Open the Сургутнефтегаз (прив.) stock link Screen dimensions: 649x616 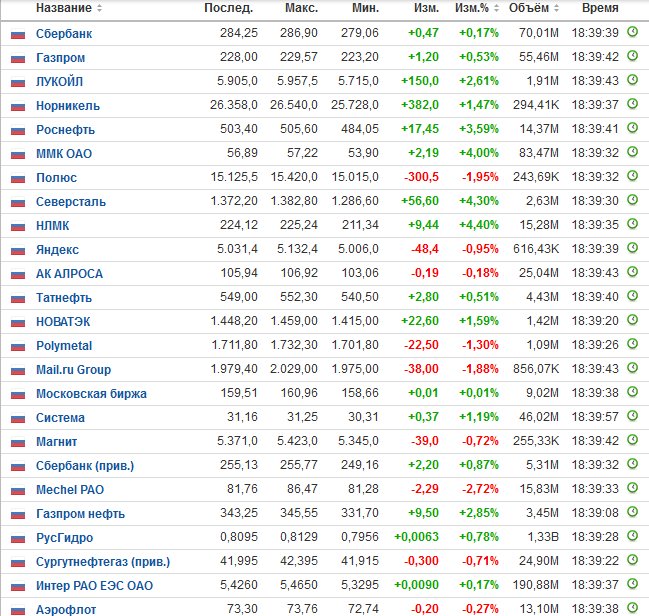pos(103,562)
